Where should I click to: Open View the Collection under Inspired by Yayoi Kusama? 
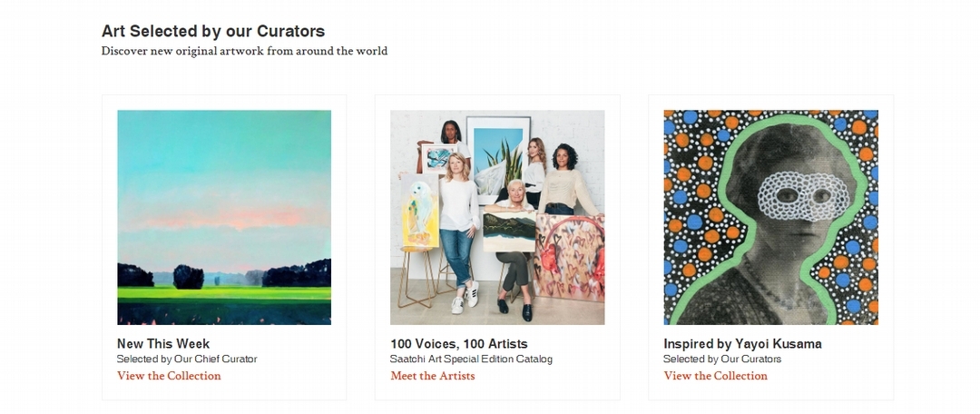tap(716, 376)
